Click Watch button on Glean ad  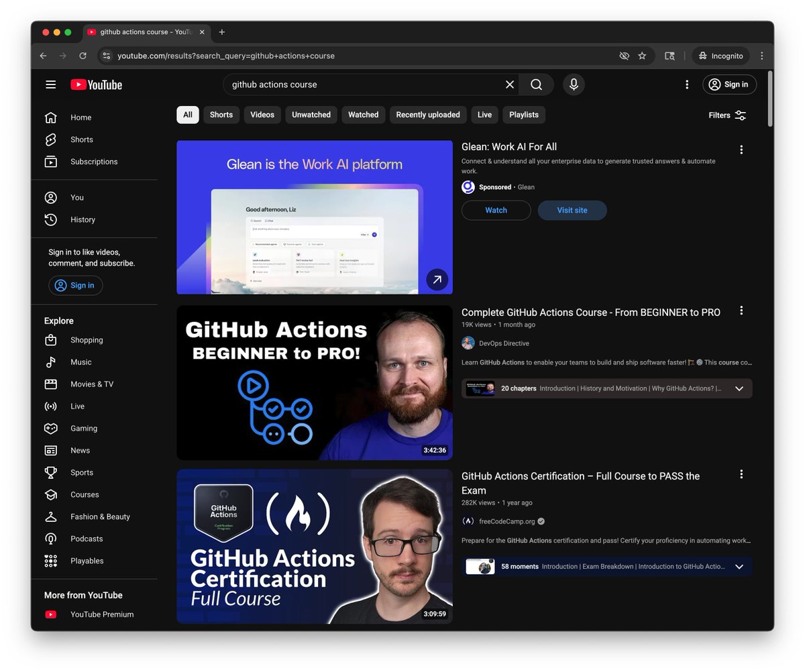pos(496,211)
